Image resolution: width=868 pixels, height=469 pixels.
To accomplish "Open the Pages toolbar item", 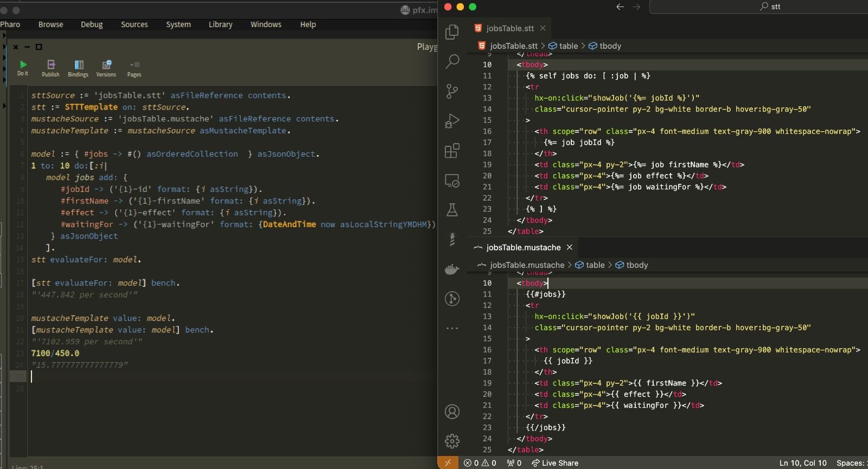I will (134, 68).
